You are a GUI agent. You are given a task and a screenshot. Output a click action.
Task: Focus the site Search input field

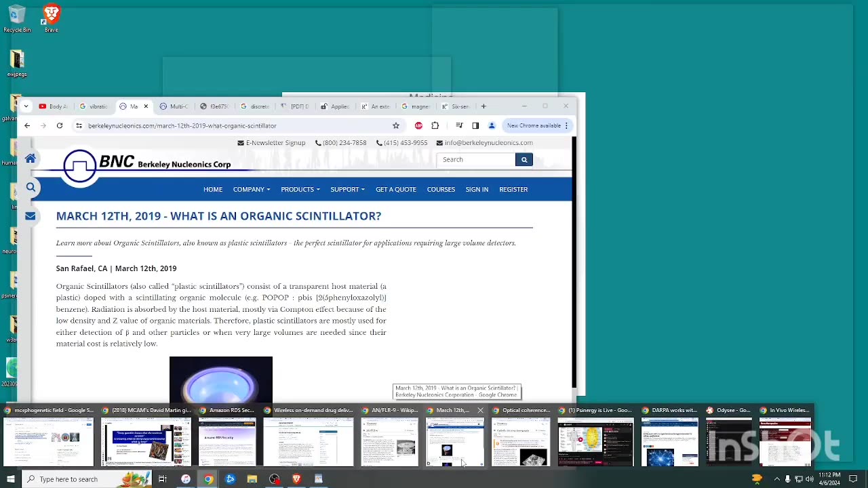(x=476, y=159)
